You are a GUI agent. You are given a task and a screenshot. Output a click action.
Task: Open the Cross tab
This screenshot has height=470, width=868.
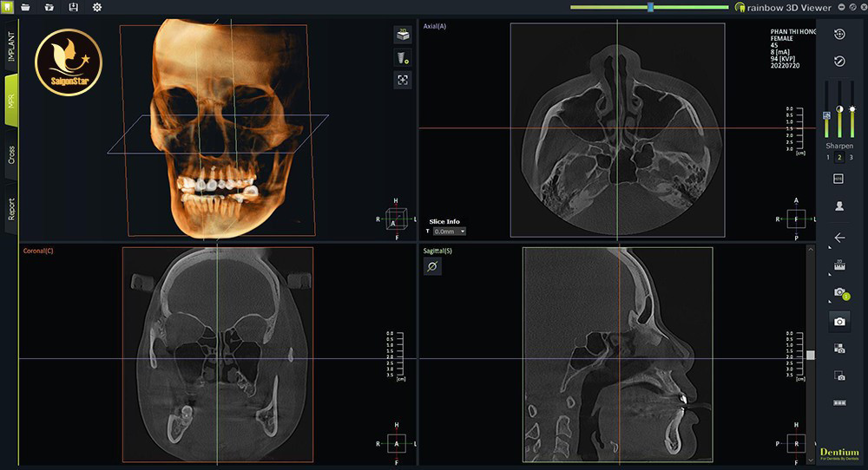10,154
